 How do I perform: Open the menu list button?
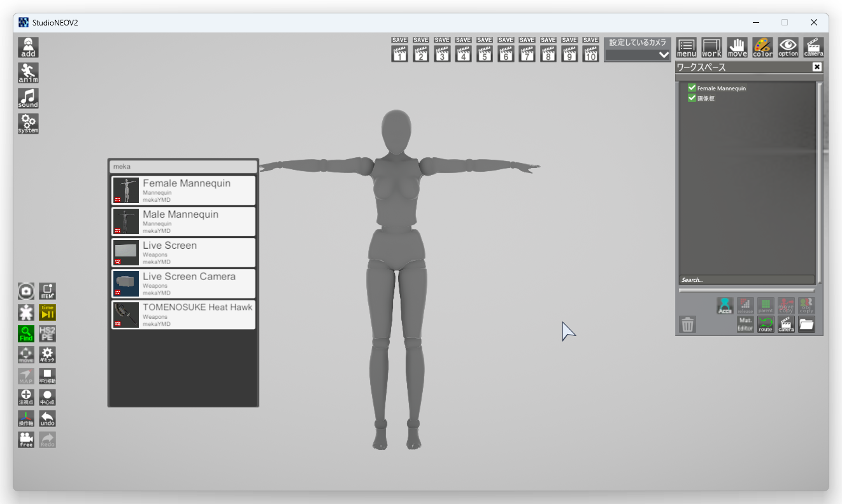coord(686,48)
